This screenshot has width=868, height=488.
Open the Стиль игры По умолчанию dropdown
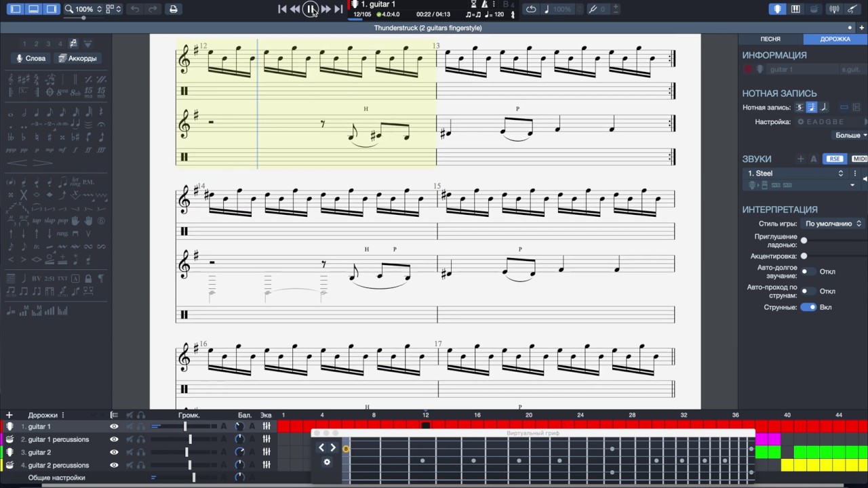[833, 223]
